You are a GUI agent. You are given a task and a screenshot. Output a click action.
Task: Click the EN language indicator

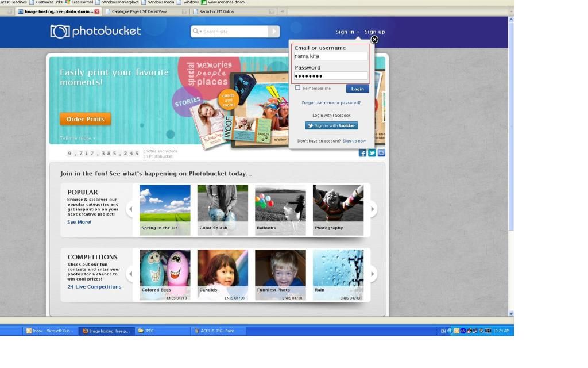point(443,331)
